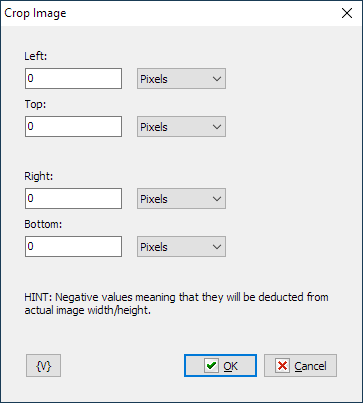Expand the Right units Pixels dropdown
The width and height of the screenshot is (363, 403).
click(181, 199)
